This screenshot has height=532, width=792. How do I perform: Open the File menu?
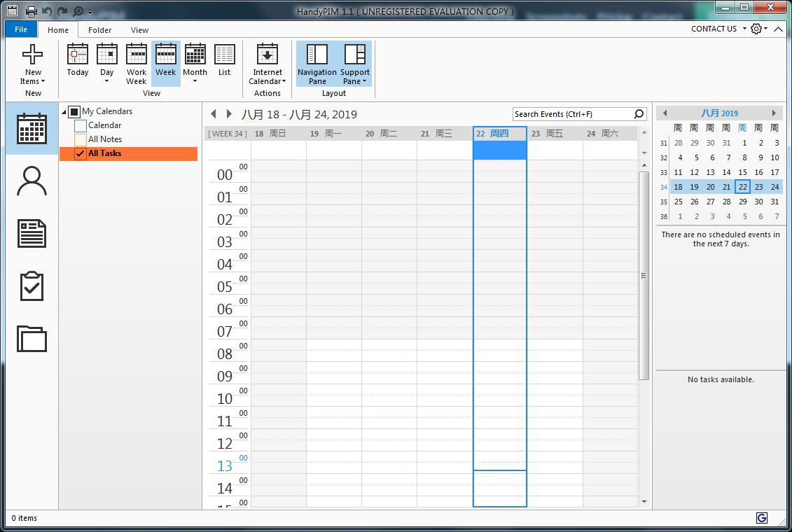(21, 29)
